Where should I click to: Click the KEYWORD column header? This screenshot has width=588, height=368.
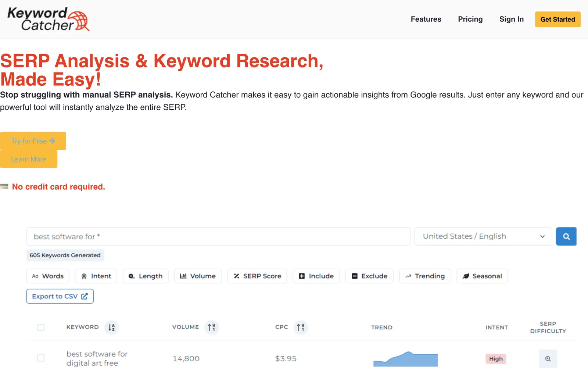pos(83,327)
